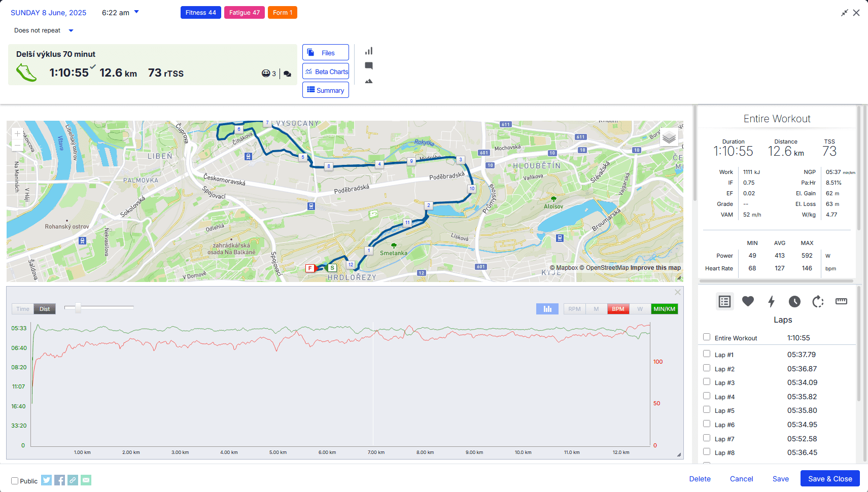Toggle the chart bars view button
Screen dimensions: 868x492
tap(547, 309)
